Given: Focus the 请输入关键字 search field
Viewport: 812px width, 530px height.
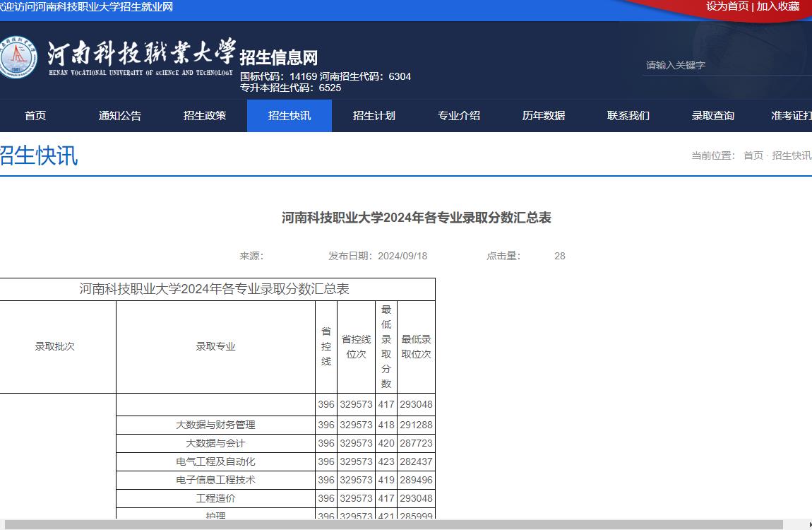Looking at the screenshot, I should pos(720,65).
